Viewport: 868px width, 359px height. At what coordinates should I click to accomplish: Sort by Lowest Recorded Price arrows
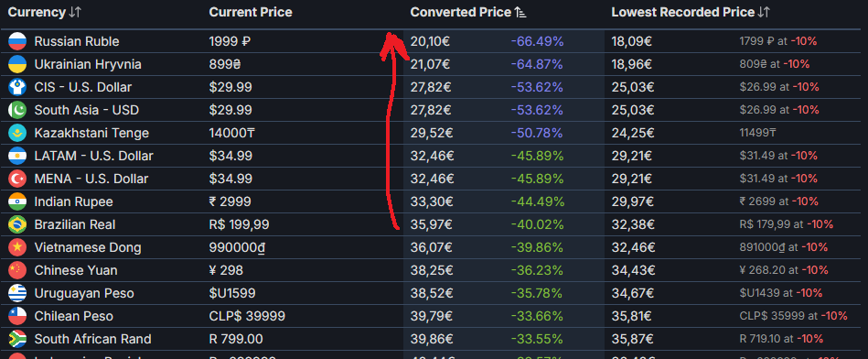(764, 12)
